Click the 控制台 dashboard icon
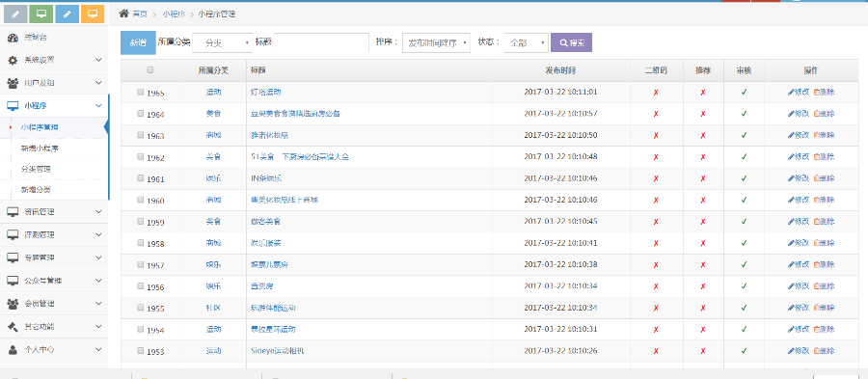This screenshot has height=379, width=868. coord(13,38)
